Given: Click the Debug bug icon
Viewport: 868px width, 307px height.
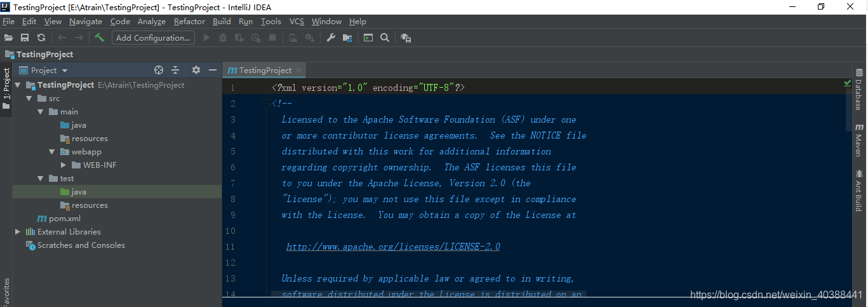Looking at the screenshot, I should click(x=223, y=38).
